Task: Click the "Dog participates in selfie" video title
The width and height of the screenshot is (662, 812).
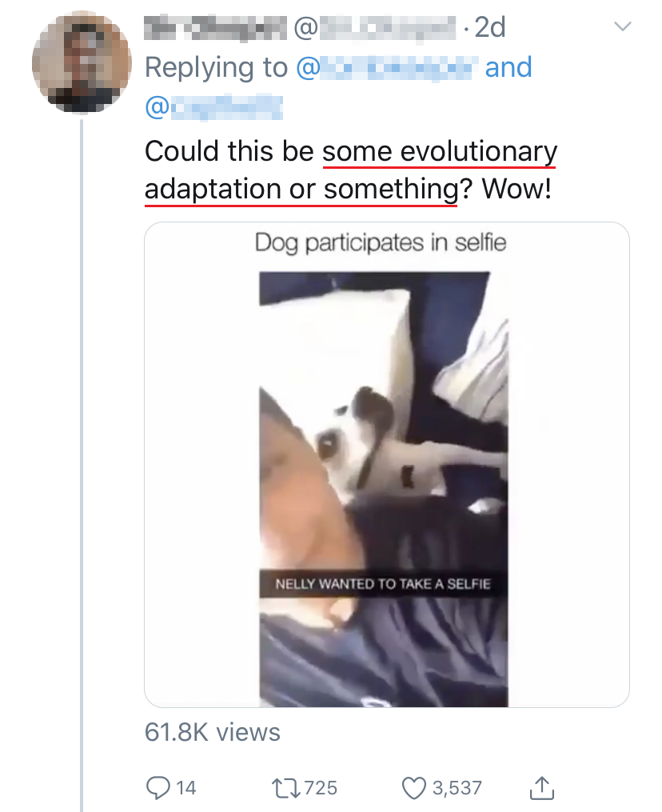Action: coord(381,243)
